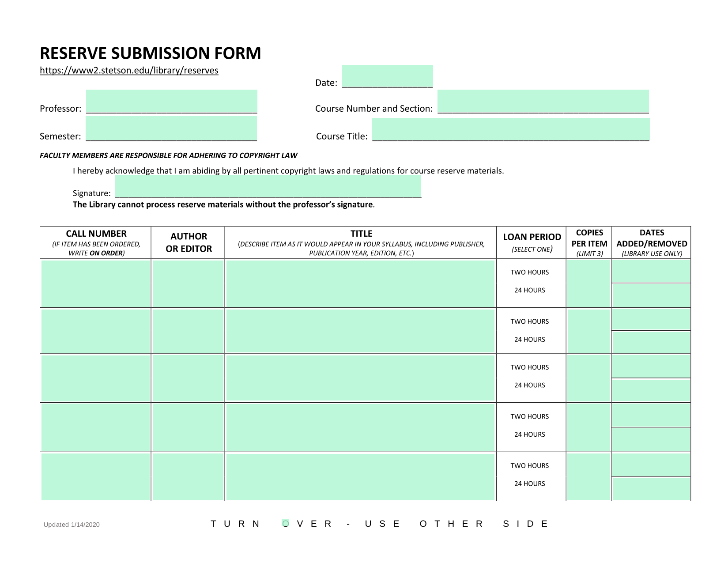This screenshot has height=563, width=728.
Task: Choose 24 HOURS loan period in first row
Action: [x=530, y=291]
